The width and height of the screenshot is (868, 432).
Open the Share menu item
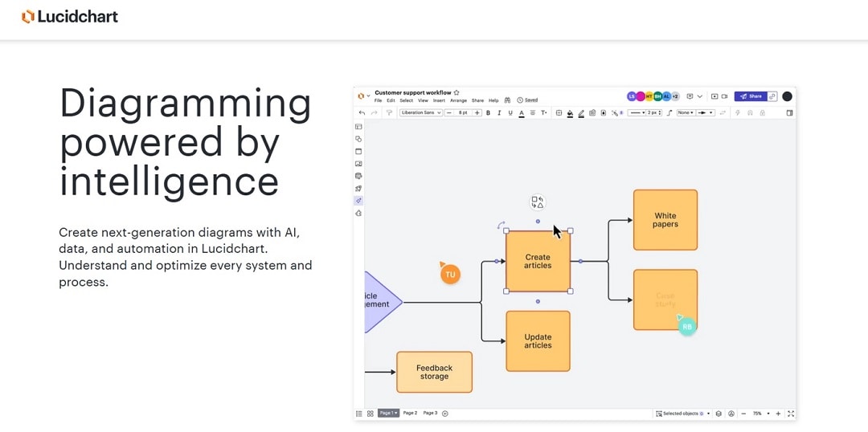pos(477,100)
